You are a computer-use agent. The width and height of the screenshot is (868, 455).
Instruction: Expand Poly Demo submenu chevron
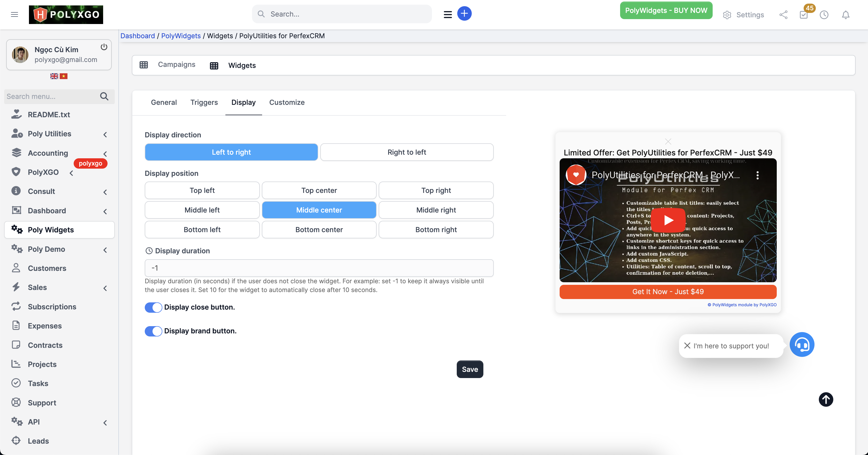105,250
